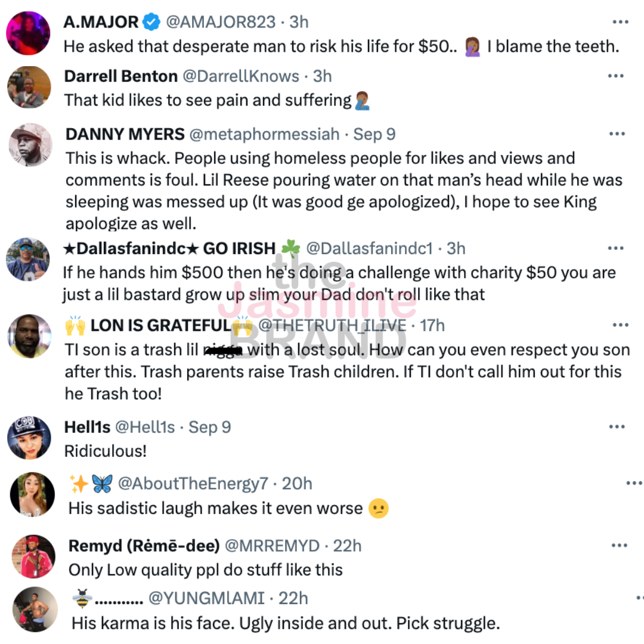This screenshot has width=644, height=644.
Task: Click A.MAJOR's blue verified badge
Action: (153, 22)
